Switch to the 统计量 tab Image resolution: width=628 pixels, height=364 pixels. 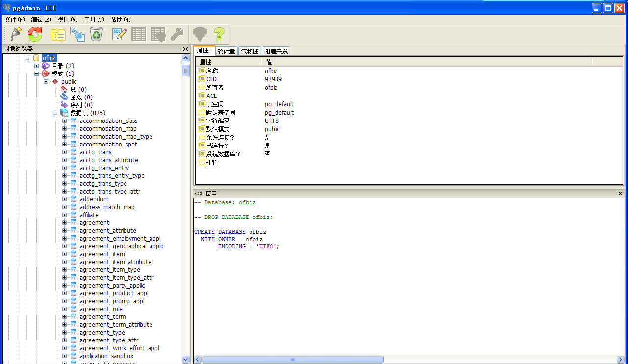click(226, 51)
